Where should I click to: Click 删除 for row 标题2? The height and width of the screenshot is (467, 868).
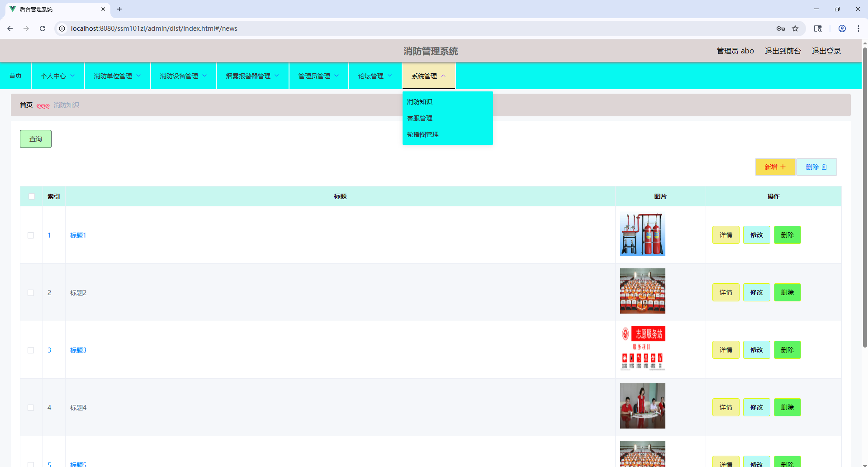(x=787, y=292)
